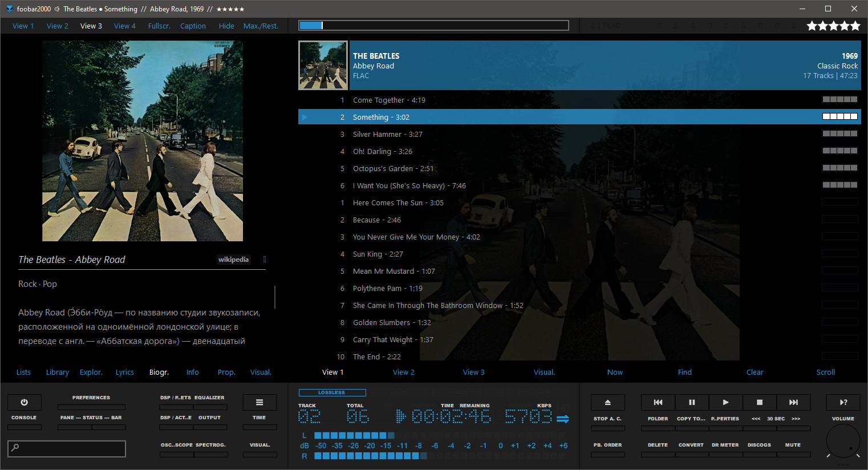Click the power icon button above Console
Image resolution: width=868 pixels, height=470 pixels.
[24, 402]
